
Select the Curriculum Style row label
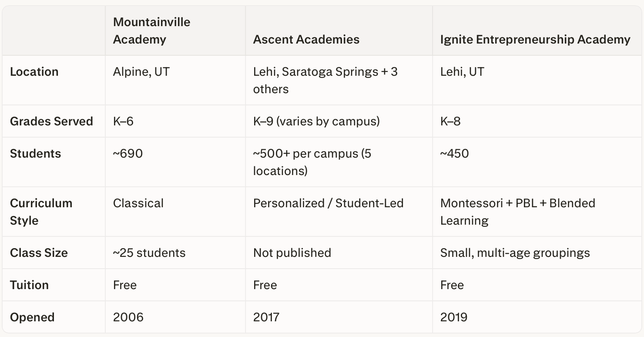coord(41,212)
